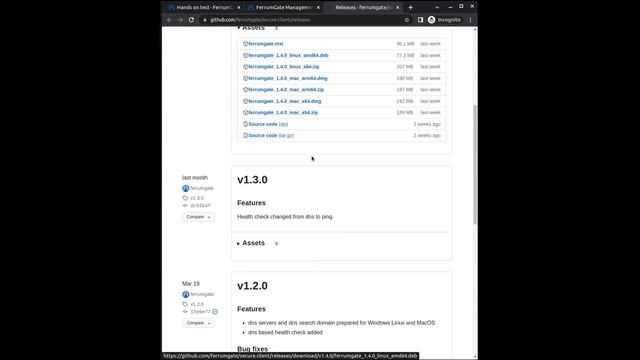The height and width of the screenshot is (360, 640).
Task: Click file icon beside Source code (zip)
Action: 245,124
